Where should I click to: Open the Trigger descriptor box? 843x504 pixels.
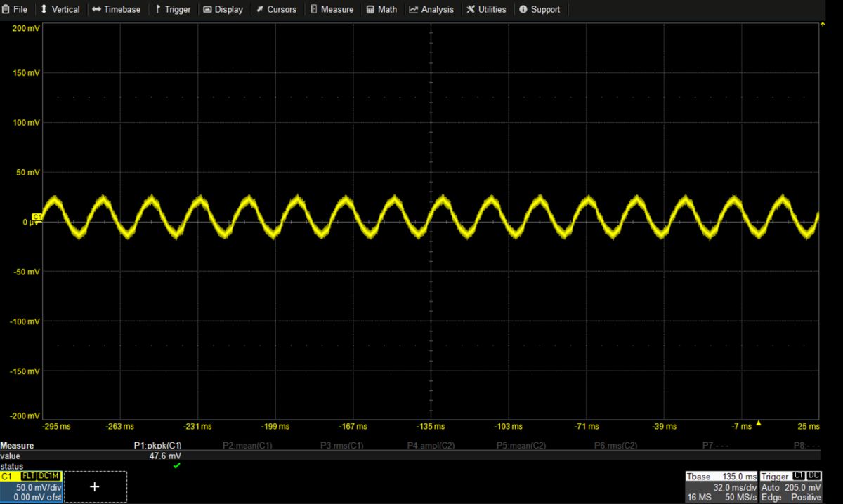tap(791, 486)
